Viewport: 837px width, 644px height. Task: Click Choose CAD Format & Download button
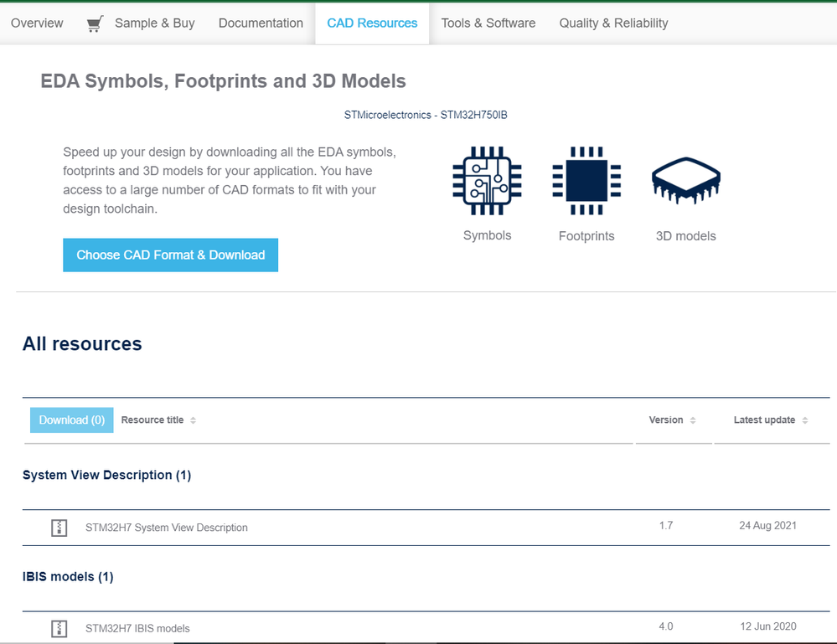[170, 255]
